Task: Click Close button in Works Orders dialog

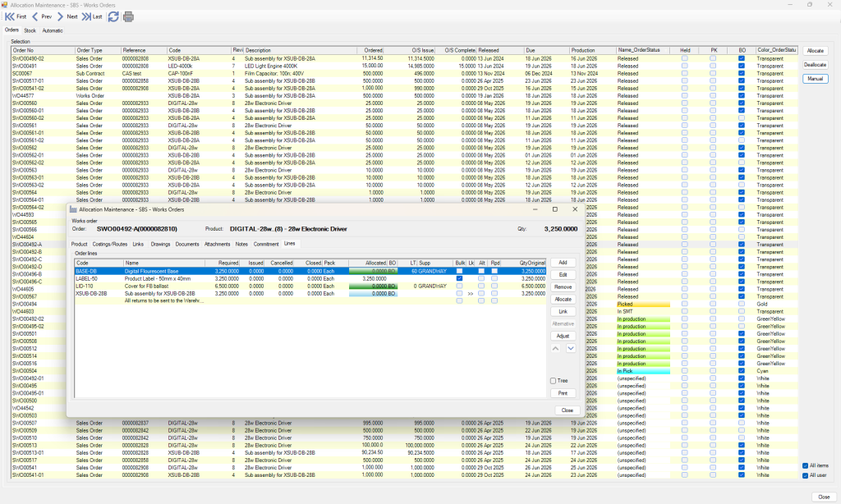Action: pyautogui.click(x=568, y=410)
